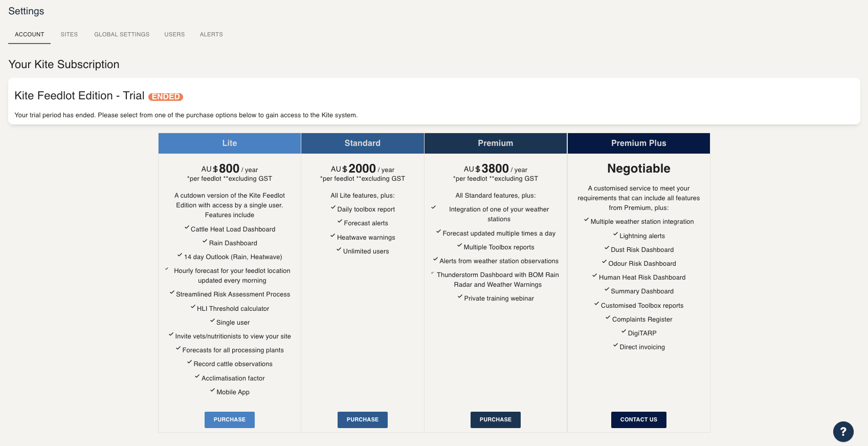Click checkmark beside Direct invoicing
This screenshot has height=446, width=868.
pyautogui.click(x=615, y=346)
